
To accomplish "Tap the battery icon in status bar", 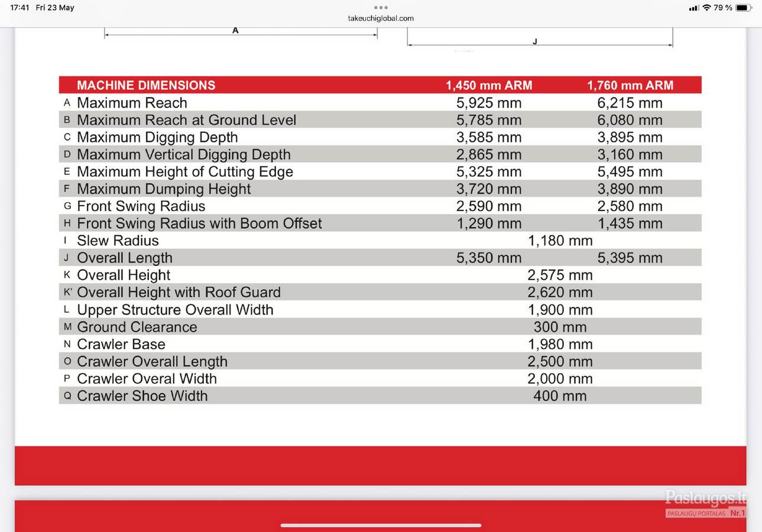I will [744, 8].
